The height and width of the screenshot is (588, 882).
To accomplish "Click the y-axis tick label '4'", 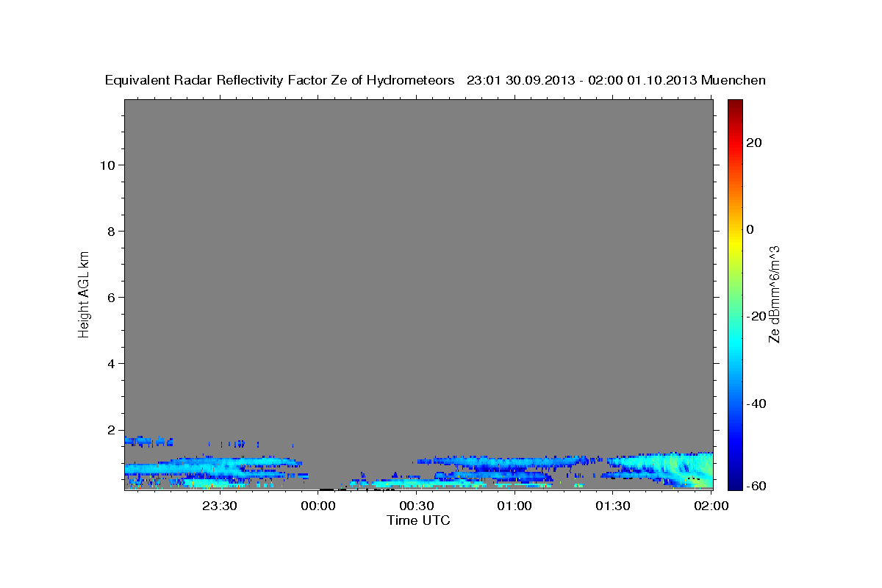I will (x=110, y=363).
